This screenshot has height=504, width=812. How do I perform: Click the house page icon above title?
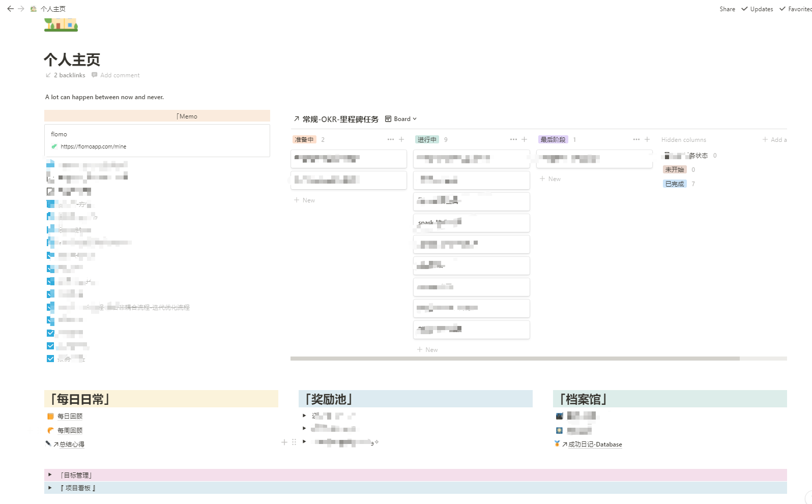[x=61, y=24]
